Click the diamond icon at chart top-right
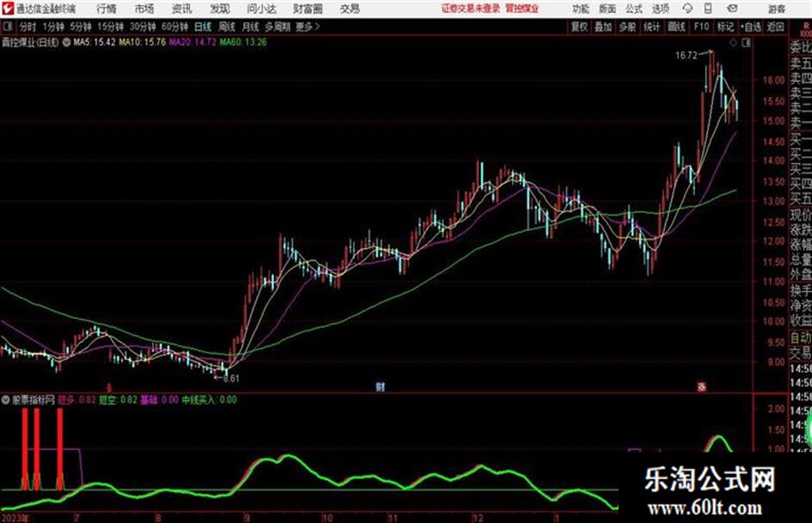Viewport: 812px width, 523px height. (x=733, y=43)
